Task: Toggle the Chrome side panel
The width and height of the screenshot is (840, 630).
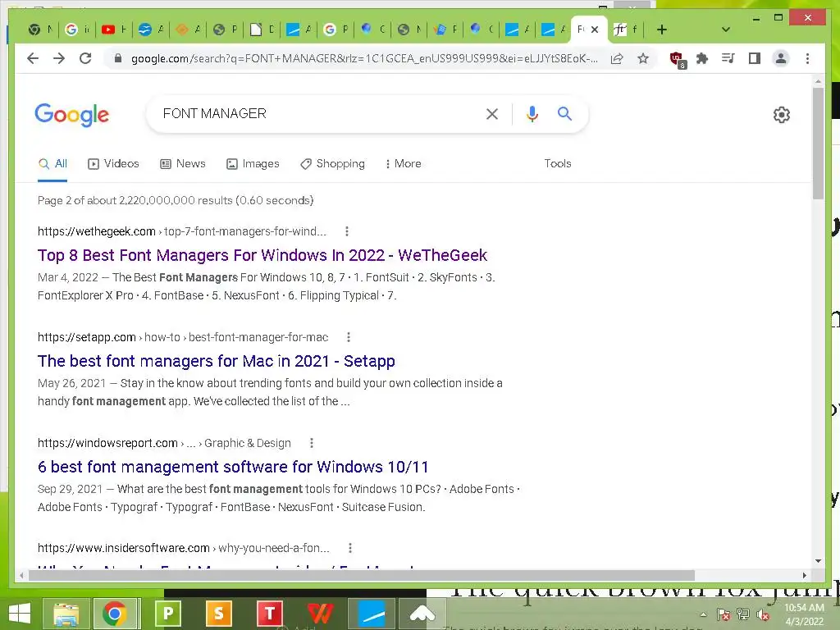Action: click(755, 58)
